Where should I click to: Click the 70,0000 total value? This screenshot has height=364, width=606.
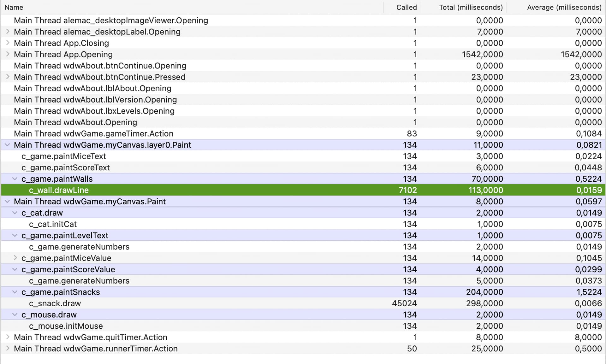pos(487,179)
